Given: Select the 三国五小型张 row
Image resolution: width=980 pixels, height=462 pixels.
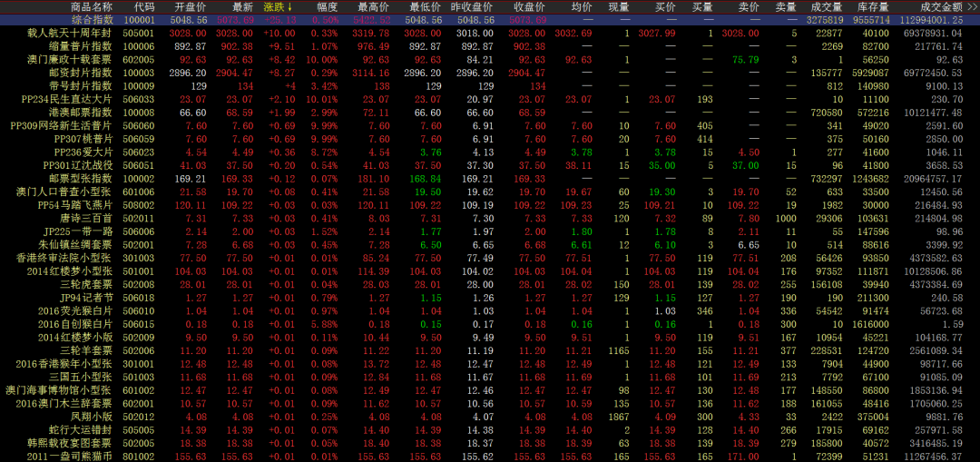Looking at the screenshot, I should [490, 377].
